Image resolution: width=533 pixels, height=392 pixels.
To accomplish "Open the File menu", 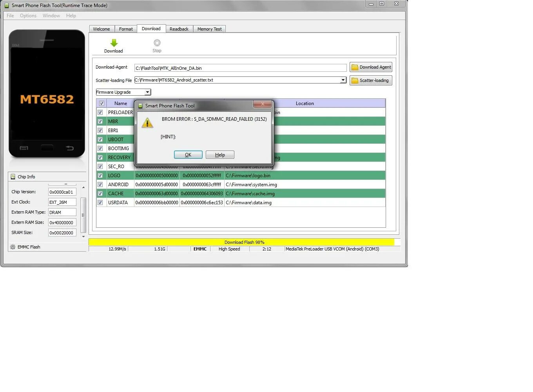I will 10,16.
